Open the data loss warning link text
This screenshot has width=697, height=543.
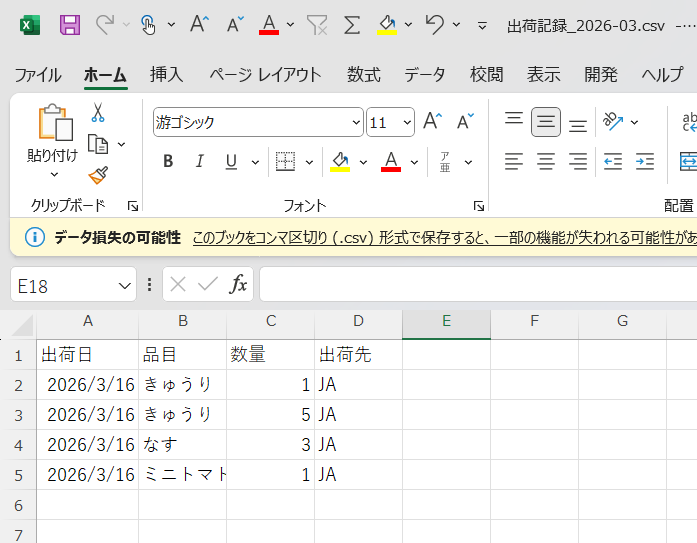[x=445, y=238]
